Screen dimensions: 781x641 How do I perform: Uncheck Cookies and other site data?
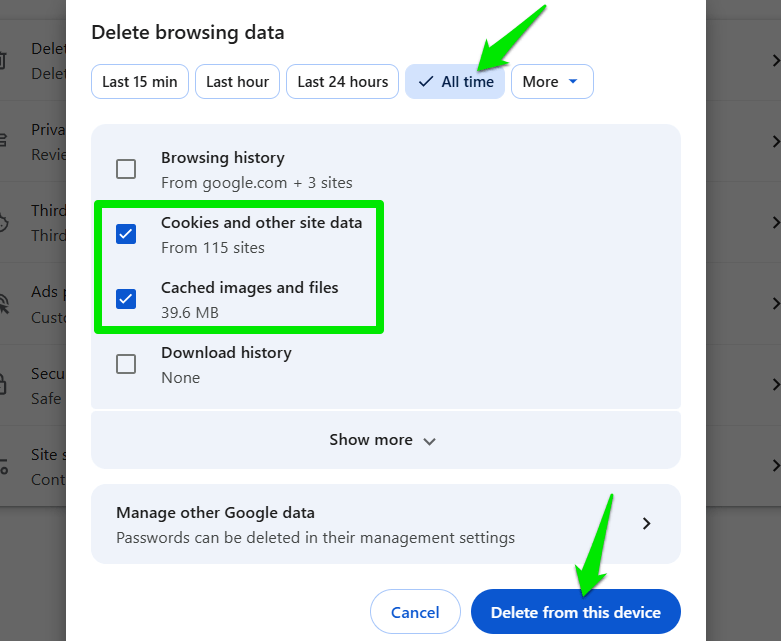click(126, 234)
